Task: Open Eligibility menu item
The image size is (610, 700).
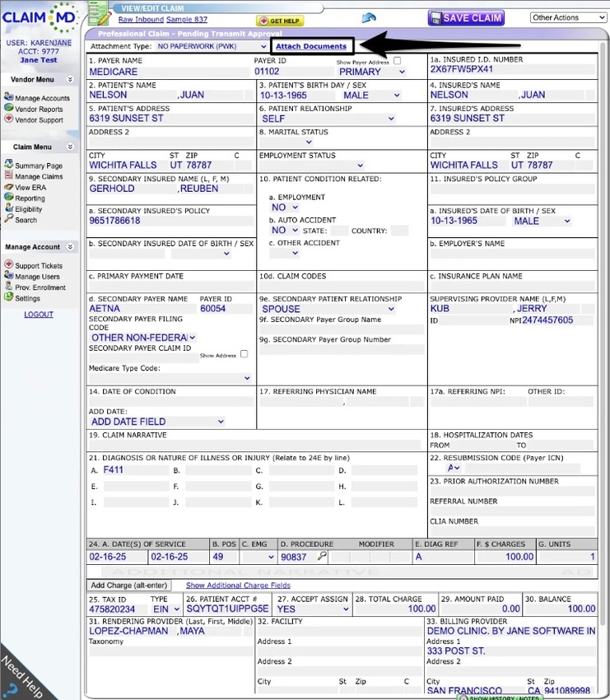Action: pyautogui.click(x=29, y=209)
